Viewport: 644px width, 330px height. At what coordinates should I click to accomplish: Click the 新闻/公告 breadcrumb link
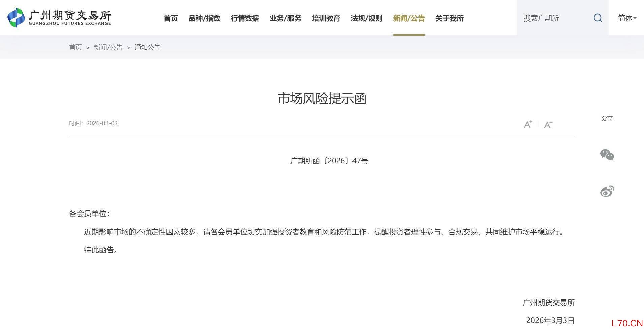click(108, 48)
